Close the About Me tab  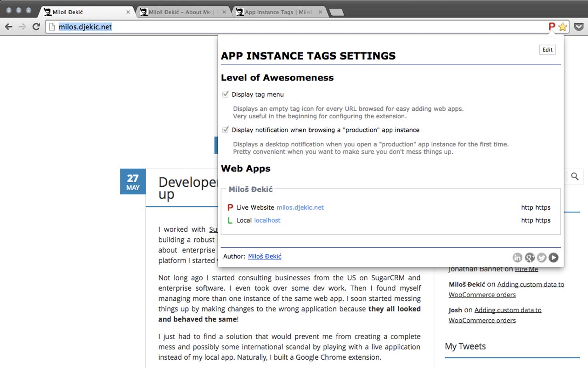[x=225, y=12]
